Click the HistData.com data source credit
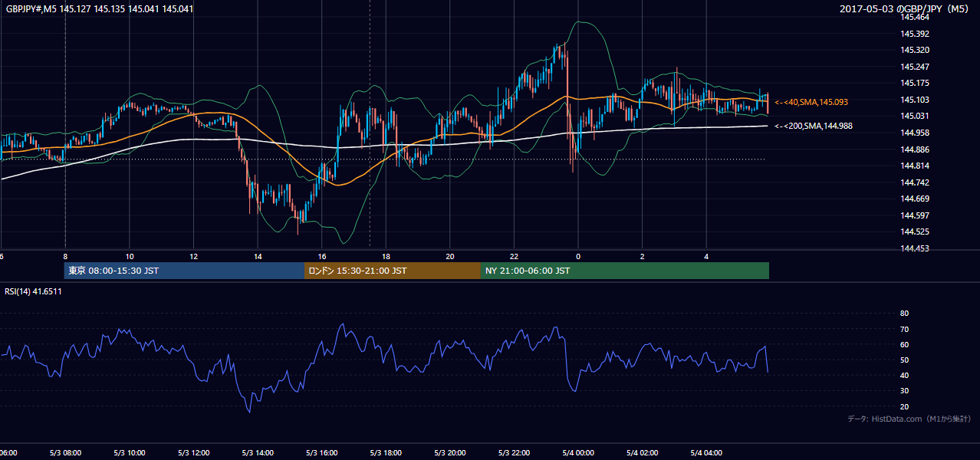Viewport: 980px width, 460px height. 909,419
